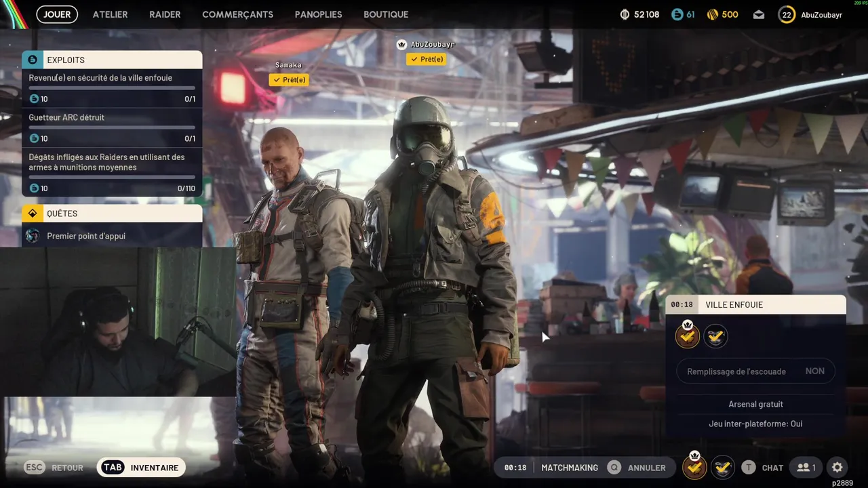Screen dimensions: 868x488
Task: Click the QUÊTES panel header icon
Action: coord(33,213)
